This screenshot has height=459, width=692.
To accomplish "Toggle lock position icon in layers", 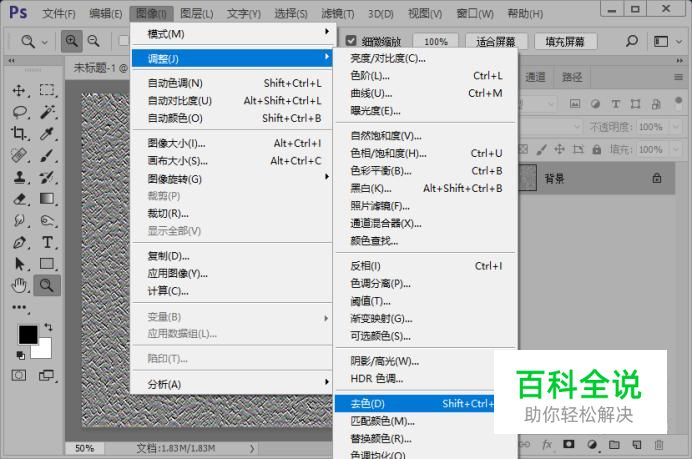I will pos(559,149).
